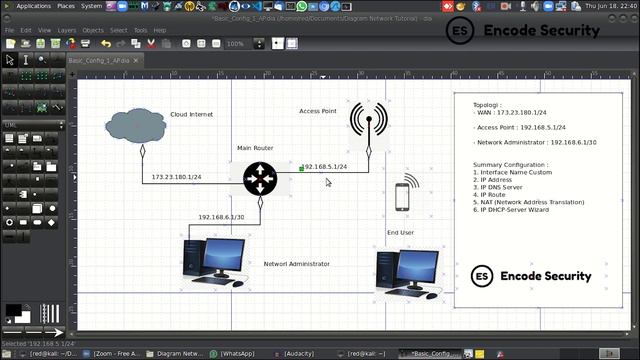
Task: Undo the last action
Action: click(x=106, y=44)
